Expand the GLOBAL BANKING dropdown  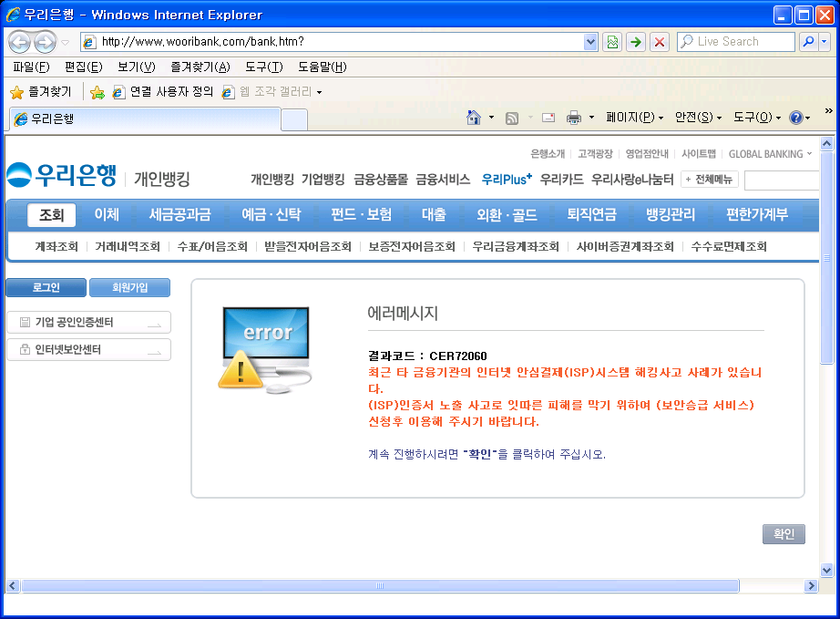[x=771, y=154]
